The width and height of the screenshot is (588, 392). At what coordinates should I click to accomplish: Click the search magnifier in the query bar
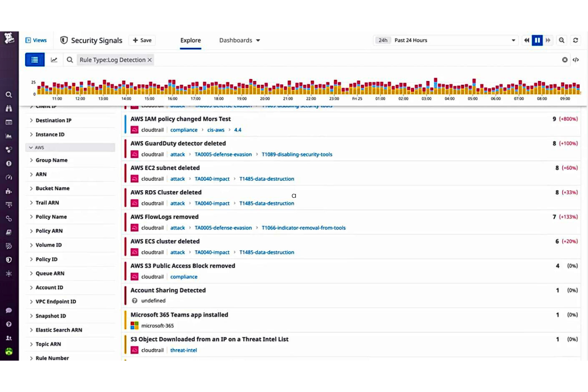[70, 60]
